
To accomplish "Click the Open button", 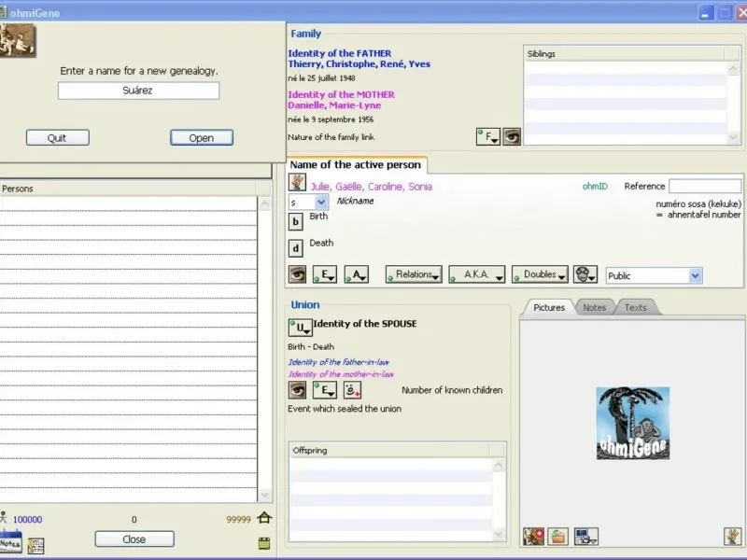I will (x=202, y=137).
